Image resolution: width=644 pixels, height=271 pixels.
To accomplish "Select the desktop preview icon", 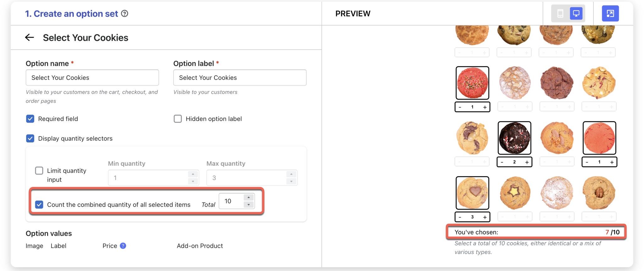I will (576, 13).
